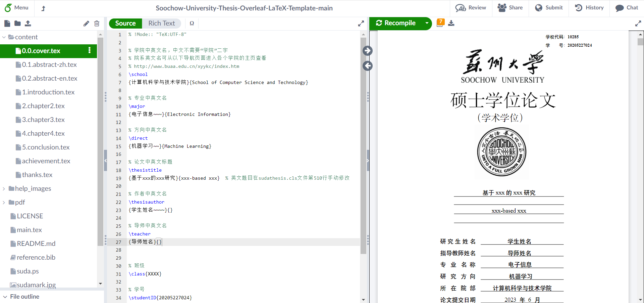Switch to Rich Text editor mode
644x303 pixels.
162,23
